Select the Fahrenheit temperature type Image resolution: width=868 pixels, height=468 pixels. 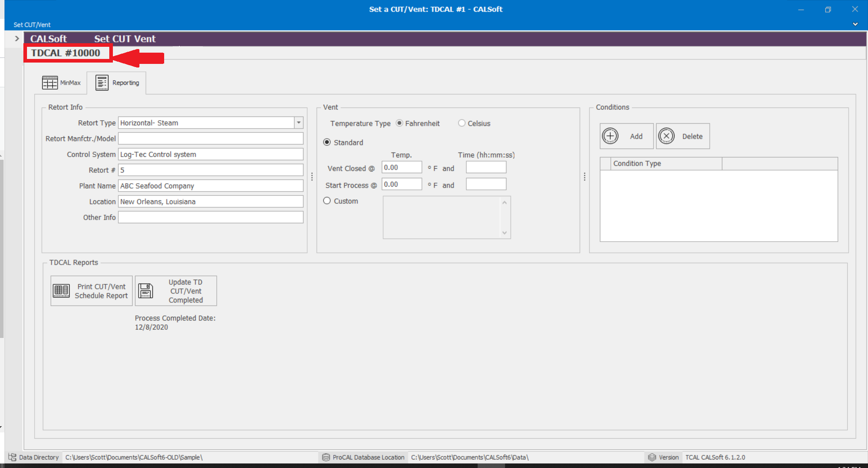(x=399, y=123)
